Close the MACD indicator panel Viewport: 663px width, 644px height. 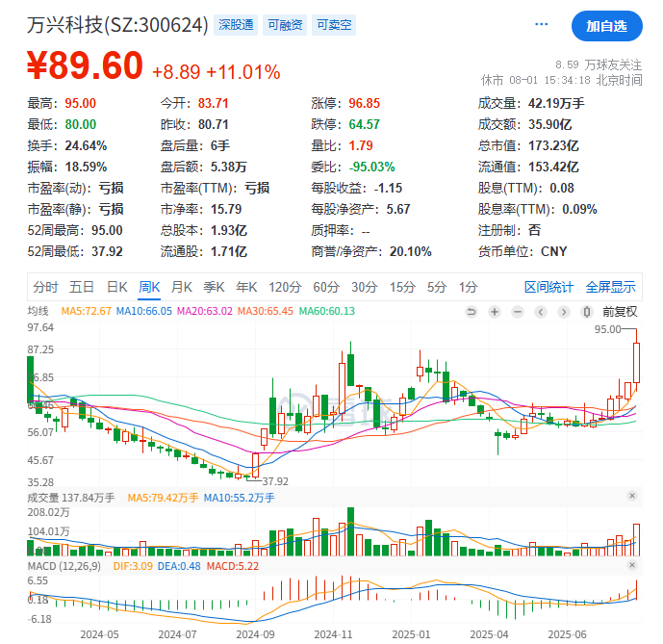coord(632,565)
